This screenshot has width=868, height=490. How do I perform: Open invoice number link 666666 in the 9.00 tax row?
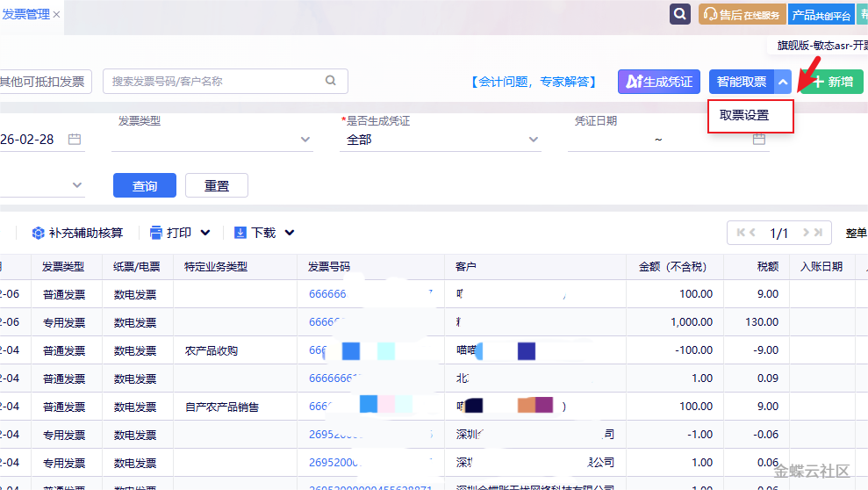coord(327,294)
